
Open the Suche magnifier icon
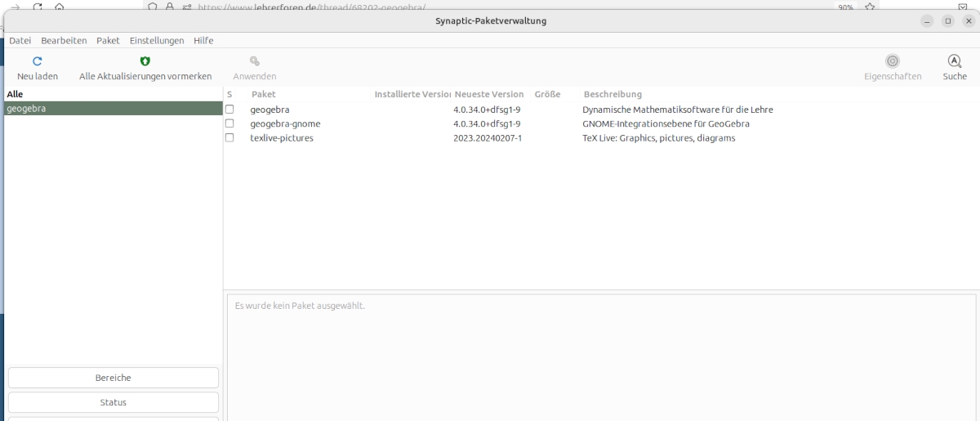click(x=954, y=61)
